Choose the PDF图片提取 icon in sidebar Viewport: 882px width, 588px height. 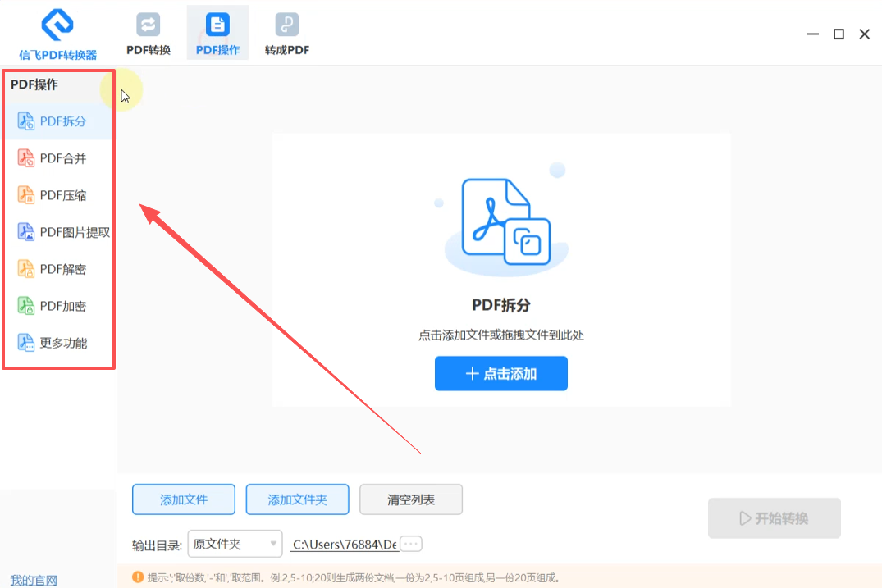coord(26,231)
